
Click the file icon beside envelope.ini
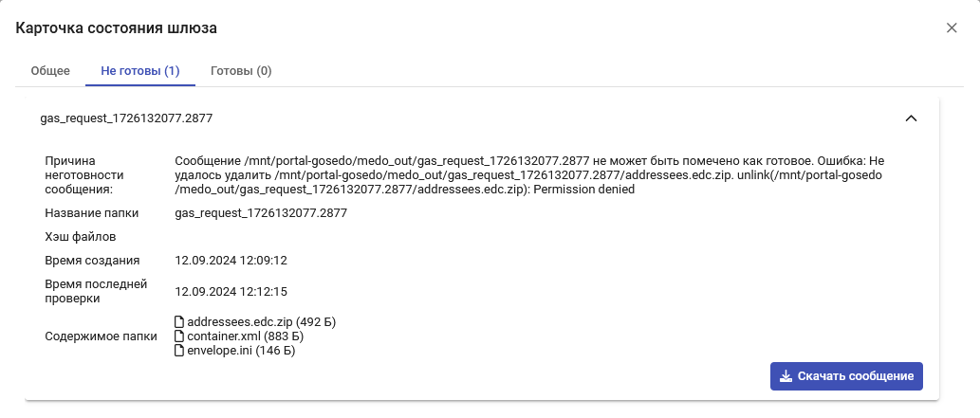[179, 351]
